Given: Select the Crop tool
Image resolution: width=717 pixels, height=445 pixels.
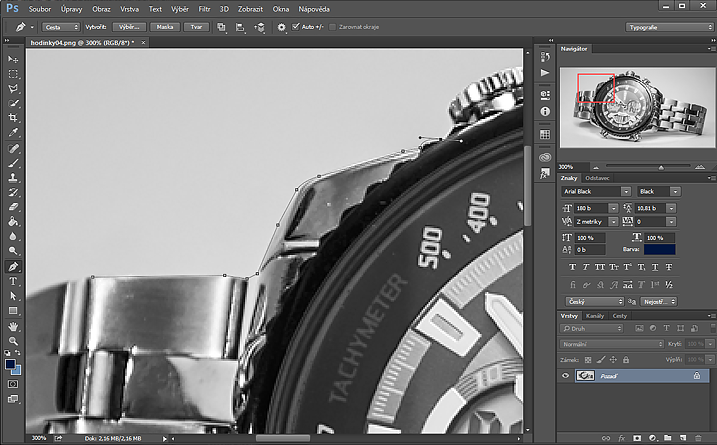Looking at the screenshot, I should 13,118.
